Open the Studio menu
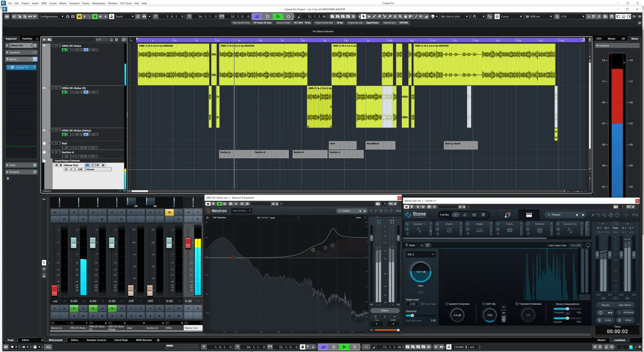This screenshot has width=644, height=352. point(86,3)
